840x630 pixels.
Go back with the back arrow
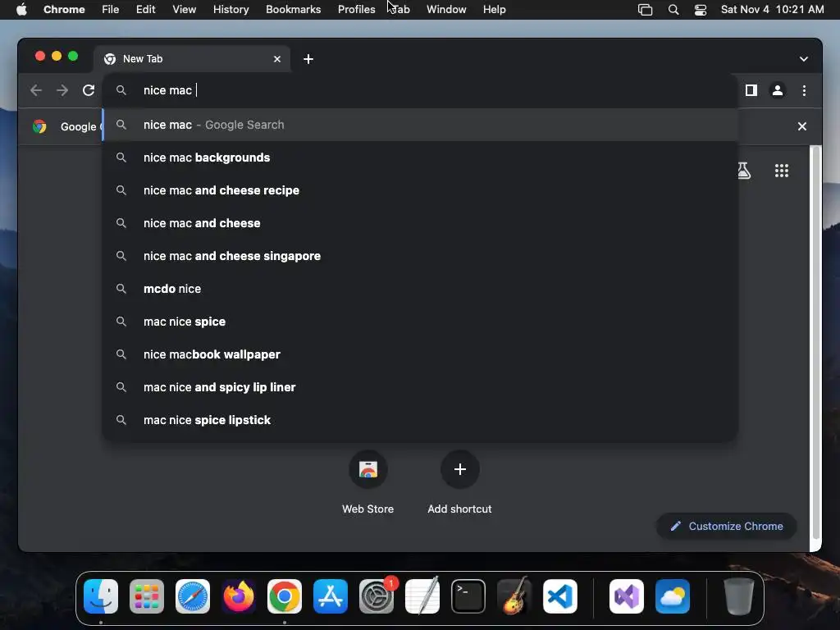pos(36,90)
